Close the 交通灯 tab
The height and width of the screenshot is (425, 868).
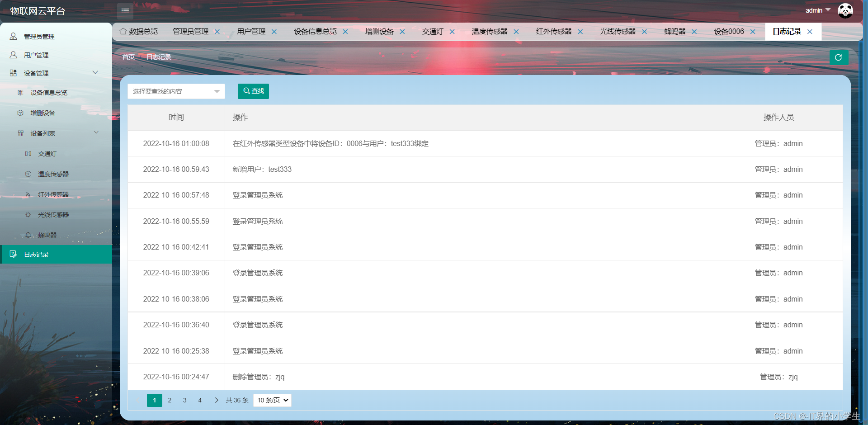pyautogui.click(x=452, y=31)
